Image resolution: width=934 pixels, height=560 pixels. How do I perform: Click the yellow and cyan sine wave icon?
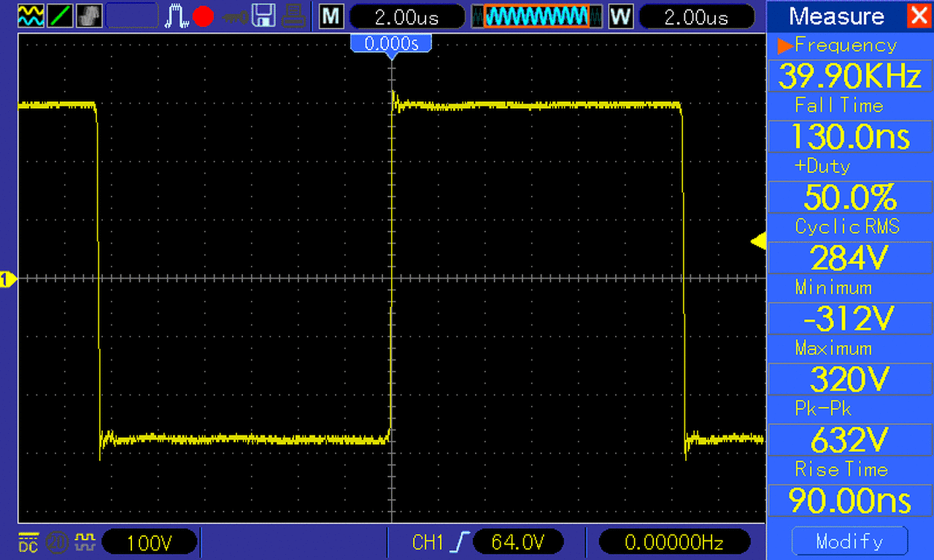click(31, 15)
